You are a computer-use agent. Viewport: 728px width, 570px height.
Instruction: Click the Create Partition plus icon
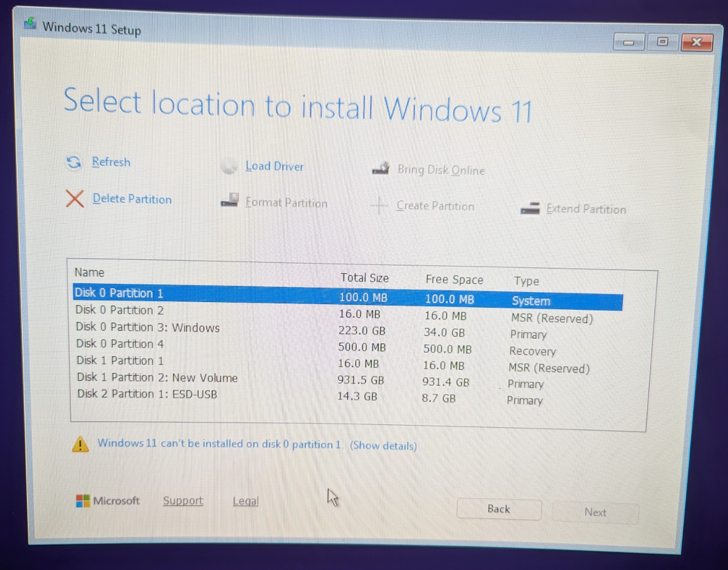coord(379,205)
